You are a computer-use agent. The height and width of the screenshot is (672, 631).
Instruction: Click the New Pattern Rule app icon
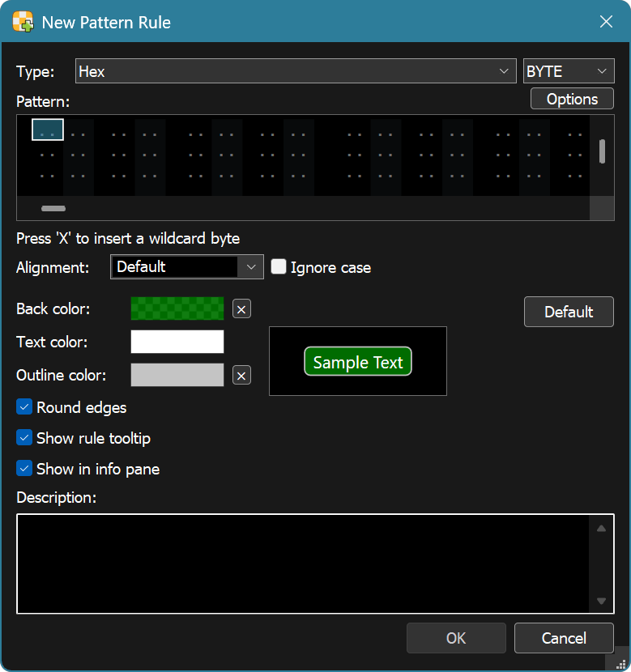tap(23, 21)
